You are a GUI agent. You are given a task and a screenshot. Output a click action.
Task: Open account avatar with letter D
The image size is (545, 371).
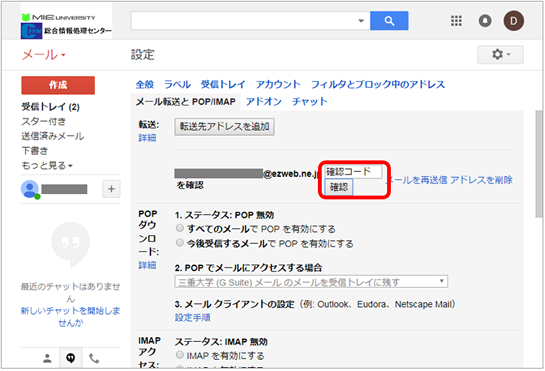coord(513,21)
